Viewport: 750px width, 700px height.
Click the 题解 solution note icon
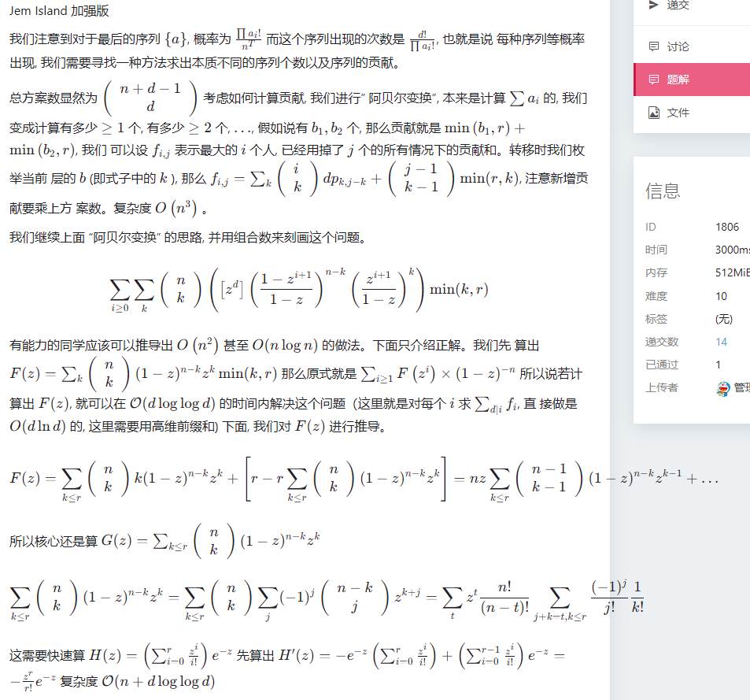tap(653, 80)
